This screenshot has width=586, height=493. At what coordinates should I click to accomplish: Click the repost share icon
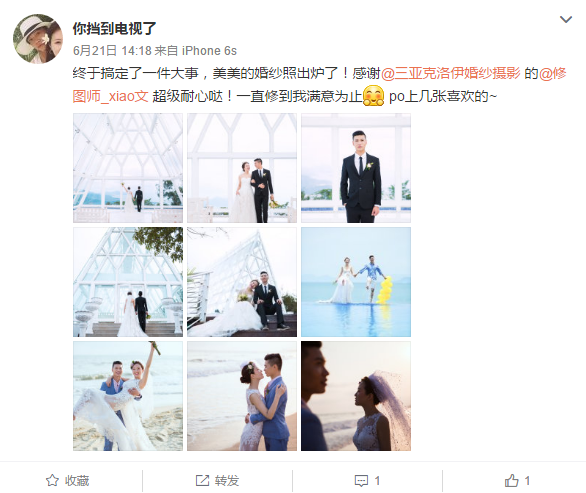click(202, 480)
